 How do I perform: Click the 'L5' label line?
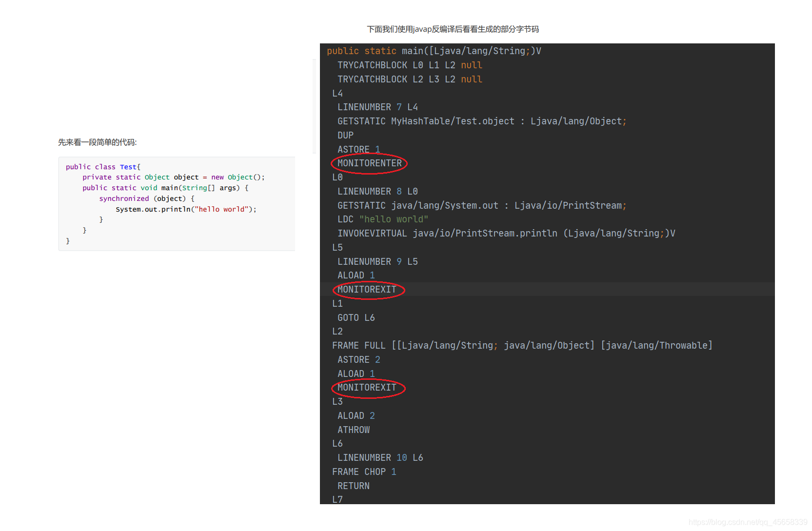click(337, 248)
